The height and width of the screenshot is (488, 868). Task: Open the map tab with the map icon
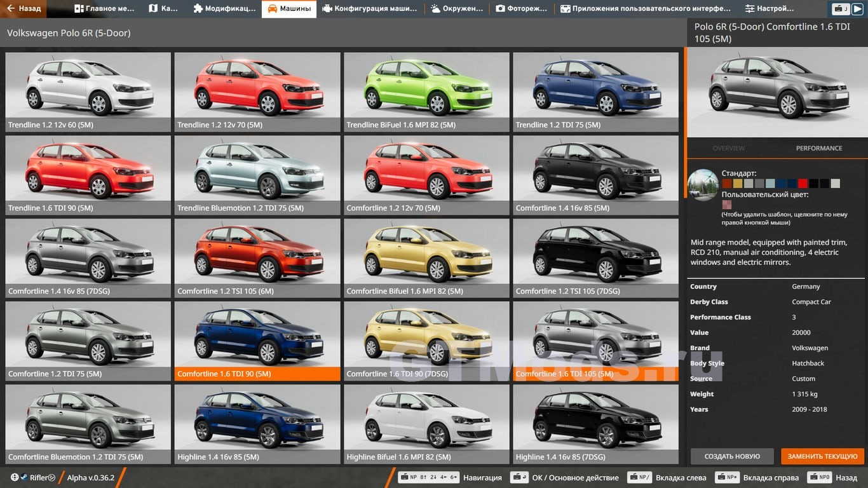(164, 9)
